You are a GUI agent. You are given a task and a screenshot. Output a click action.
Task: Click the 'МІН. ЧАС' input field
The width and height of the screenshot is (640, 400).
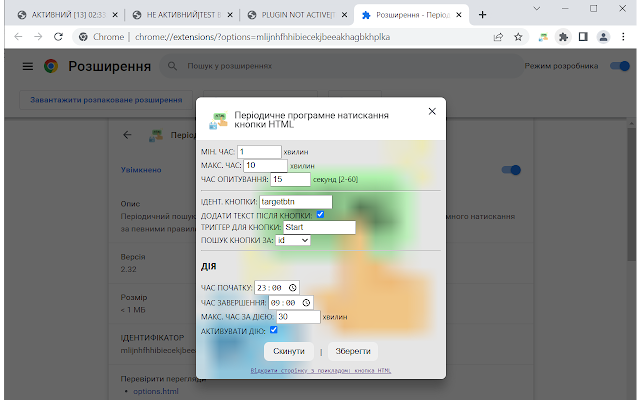point(259,152)
